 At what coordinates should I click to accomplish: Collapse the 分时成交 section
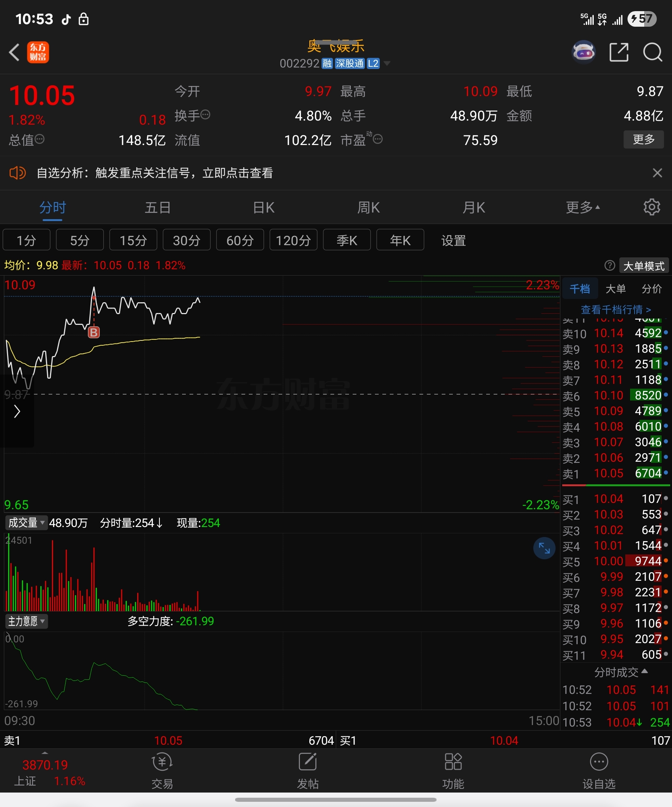pos(621,672)
